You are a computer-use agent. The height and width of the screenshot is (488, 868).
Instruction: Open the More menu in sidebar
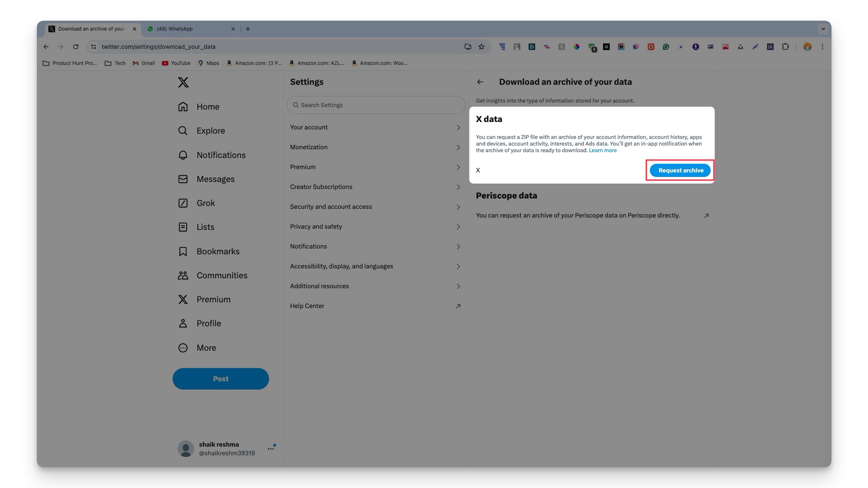[197, 348]
